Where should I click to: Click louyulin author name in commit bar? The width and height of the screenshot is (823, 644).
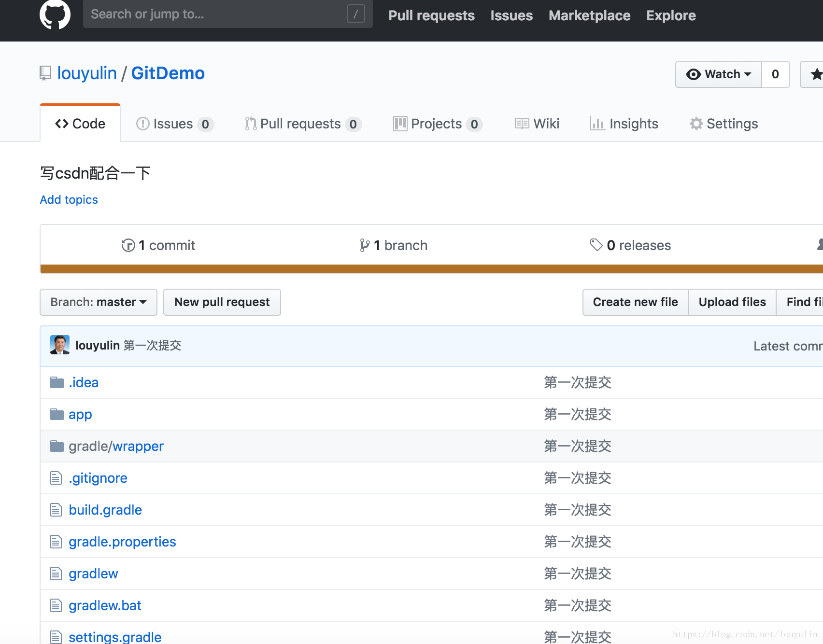98,345
